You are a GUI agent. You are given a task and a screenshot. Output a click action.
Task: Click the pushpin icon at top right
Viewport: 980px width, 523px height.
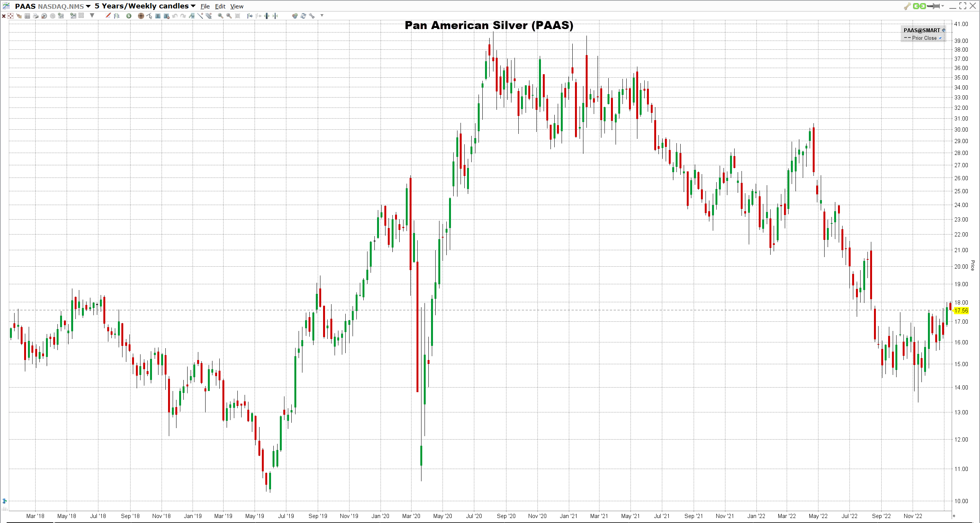[x=933, y=6]
